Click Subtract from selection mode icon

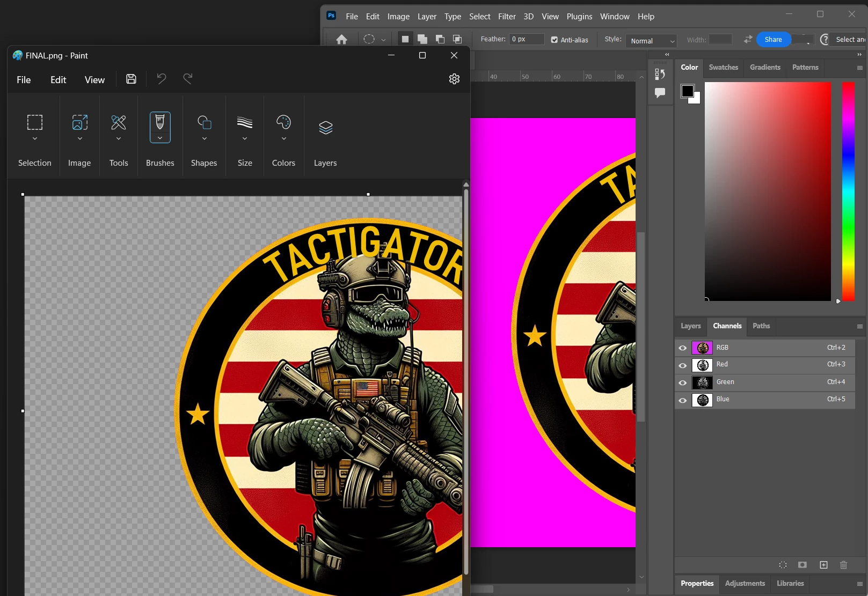click(440, 39)
